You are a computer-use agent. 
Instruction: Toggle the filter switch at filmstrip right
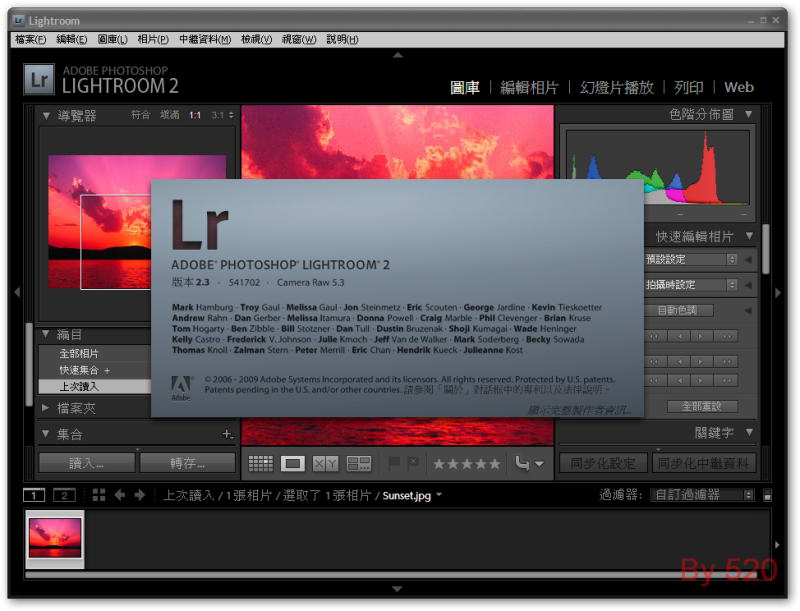coord(767,495)
